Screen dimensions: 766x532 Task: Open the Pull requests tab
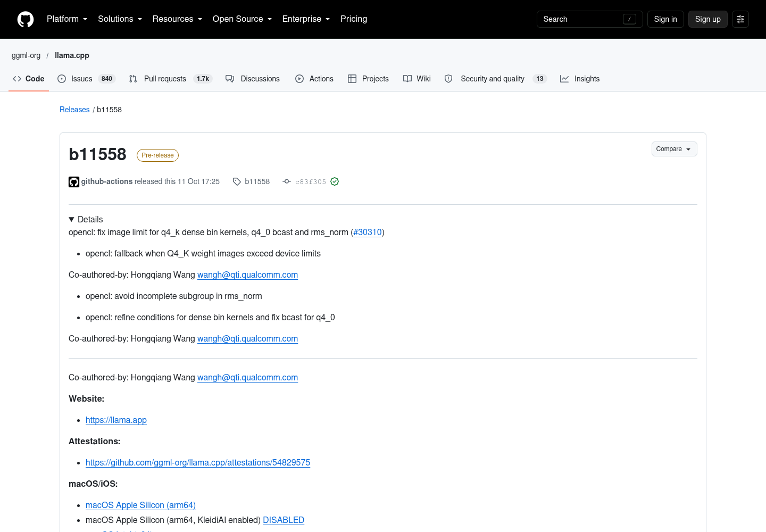[x=170, y=79]
